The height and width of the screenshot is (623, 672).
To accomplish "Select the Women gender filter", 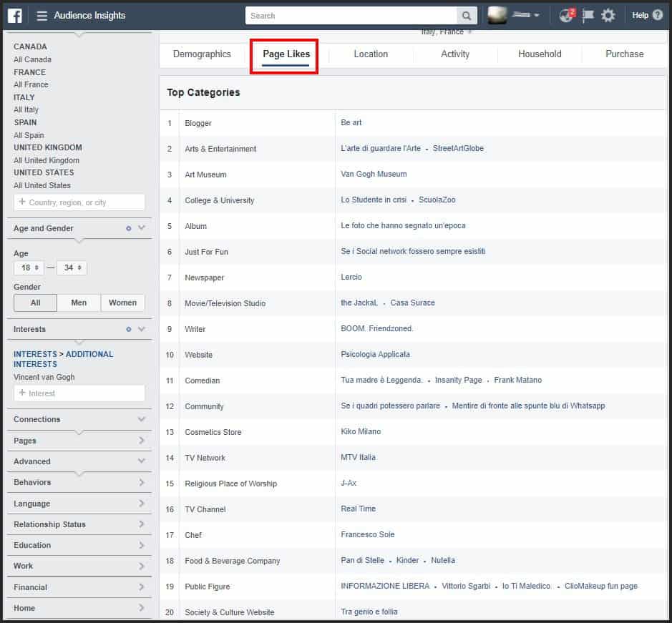I will pyautogui.click(x=122, y=303).
